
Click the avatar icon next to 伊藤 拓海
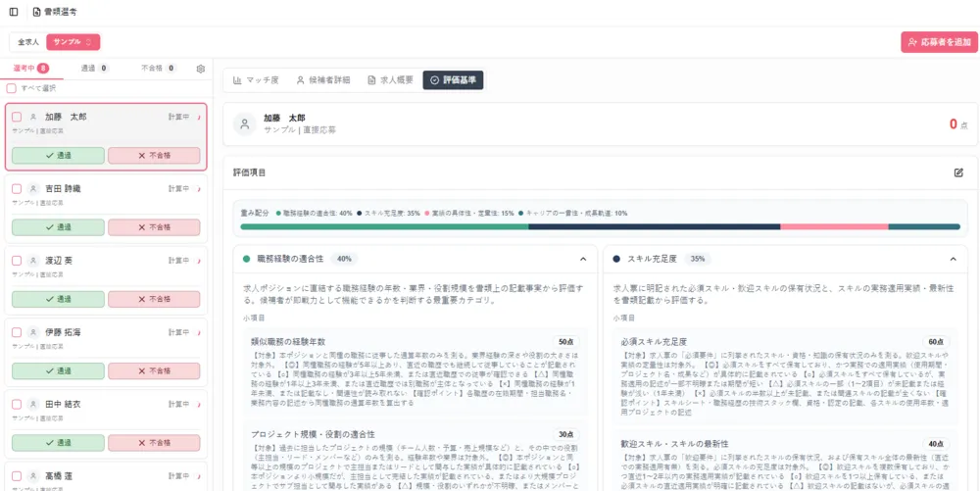33,332
